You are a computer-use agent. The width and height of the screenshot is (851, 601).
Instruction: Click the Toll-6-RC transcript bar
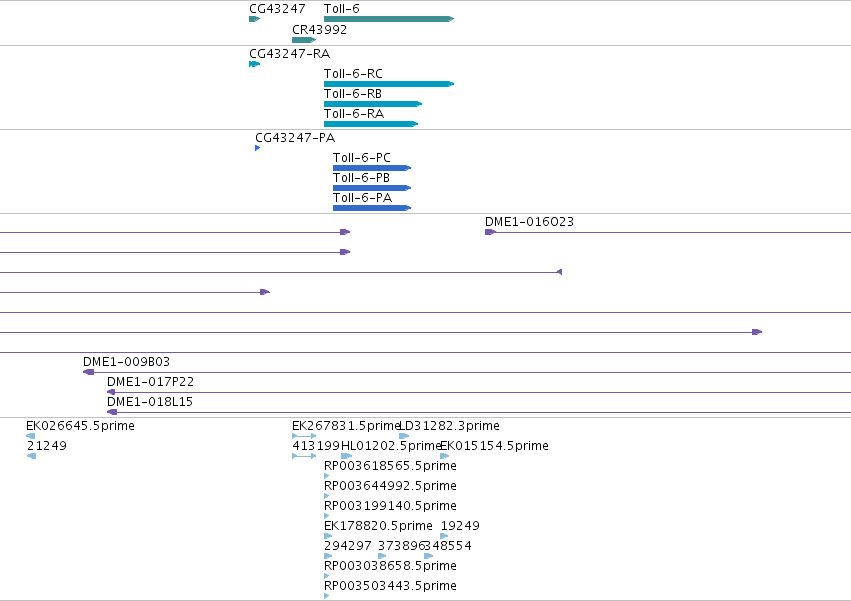[x=389, y=84]
